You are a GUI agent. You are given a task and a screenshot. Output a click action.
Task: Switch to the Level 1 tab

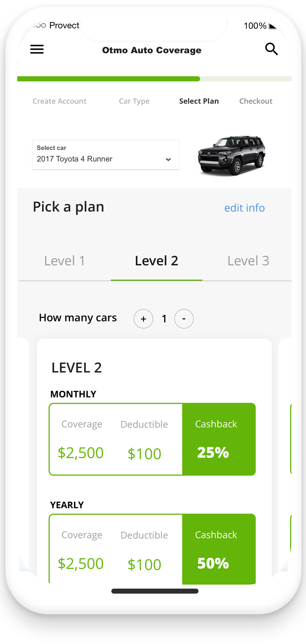click(65, 261)
